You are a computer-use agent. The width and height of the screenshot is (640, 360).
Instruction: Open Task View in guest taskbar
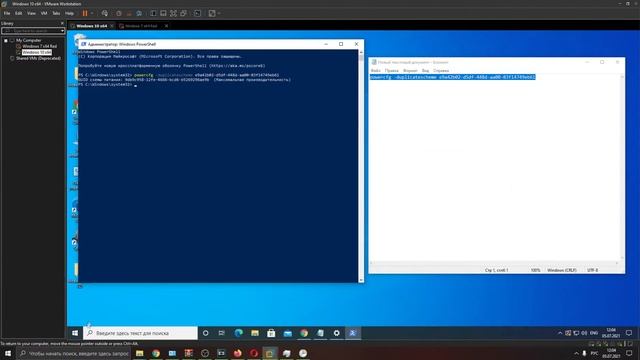click(x=222, y=333)
